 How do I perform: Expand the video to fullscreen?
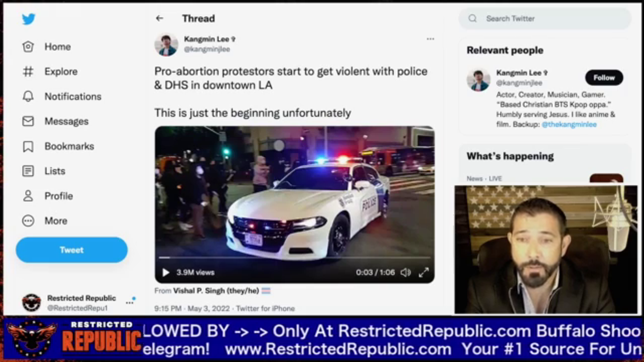tap(424, 273)
